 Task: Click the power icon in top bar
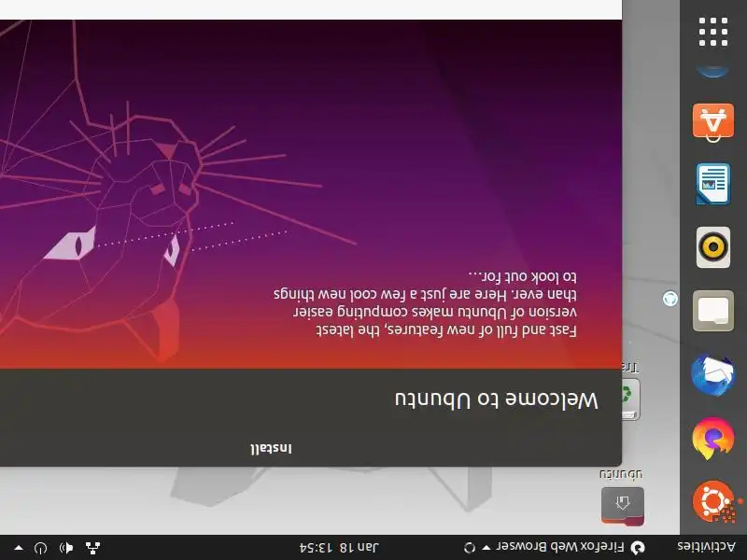coord(40,548)
